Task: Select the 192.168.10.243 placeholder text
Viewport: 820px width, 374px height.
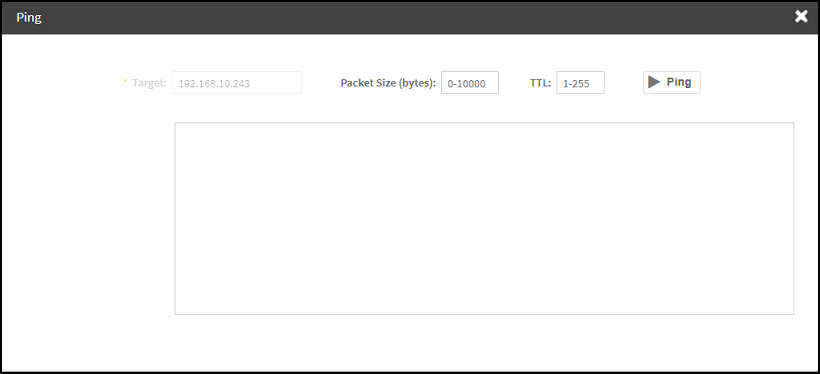Action: point(214,83)
